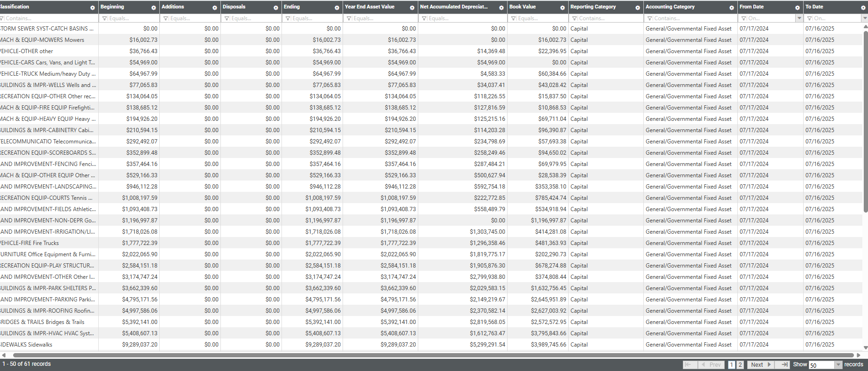Click Net Accumulated Depreciation filter funnel
868x371 pixels.
coord(424,18)
